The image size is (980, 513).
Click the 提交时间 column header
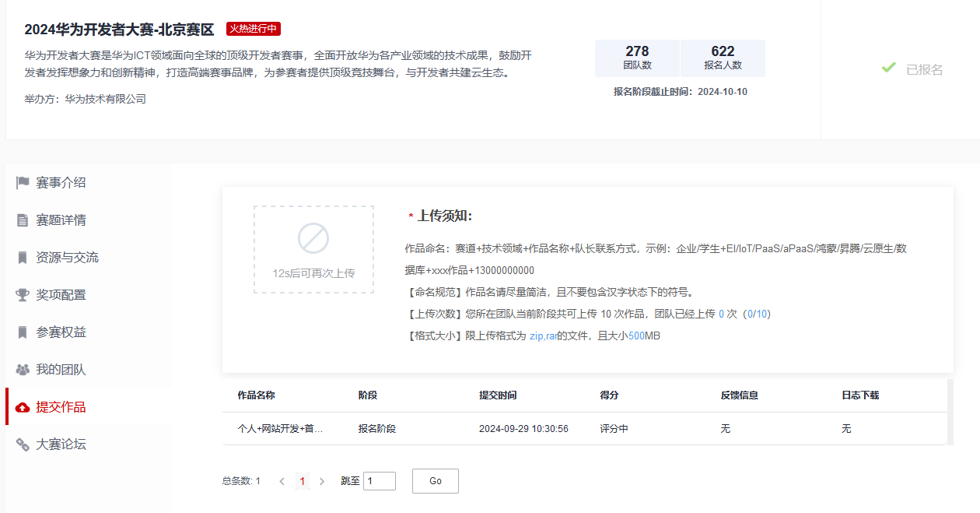498,395
